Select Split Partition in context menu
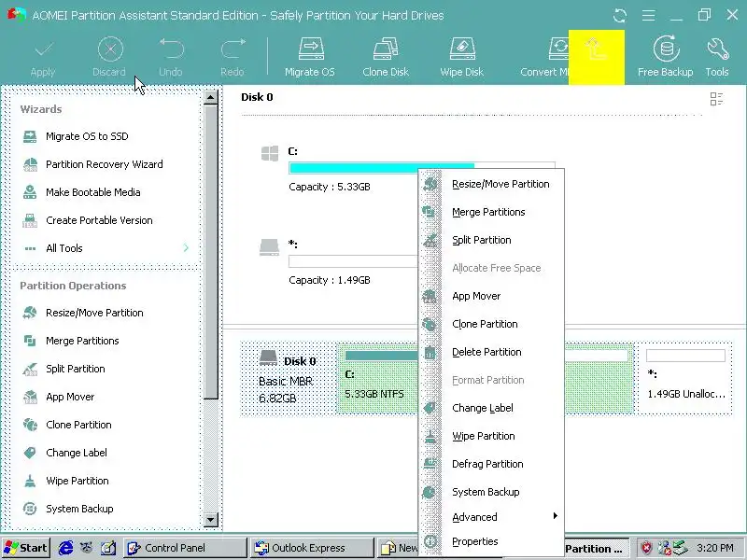Image resolution: width=747 pixels, height=560 pixels. [x=491, y=241]
